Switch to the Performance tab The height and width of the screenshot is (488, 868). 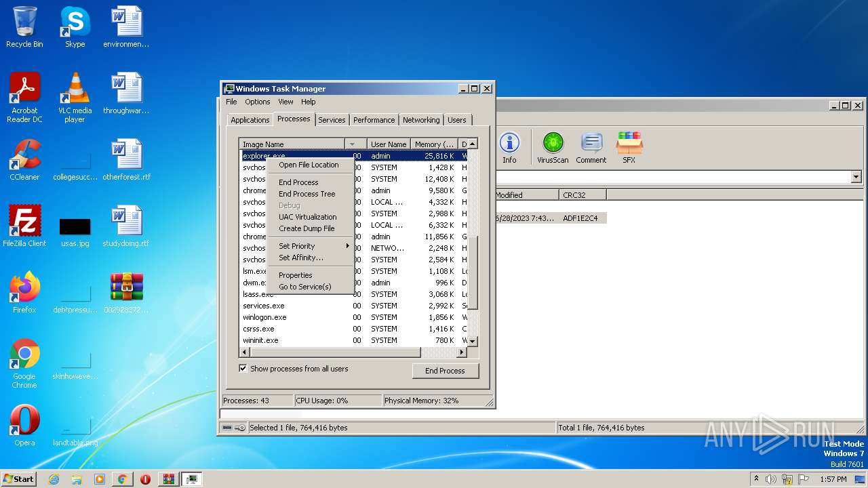point(374,120)
